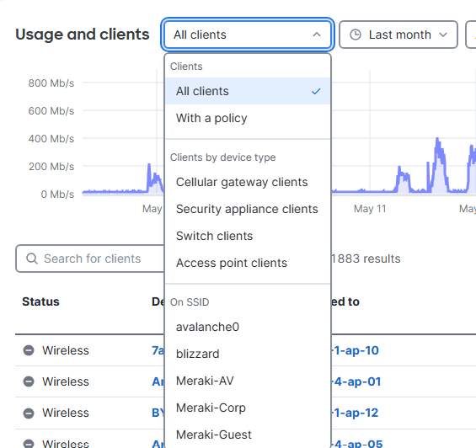Click the checkmark next to All clients

point(316,91)
